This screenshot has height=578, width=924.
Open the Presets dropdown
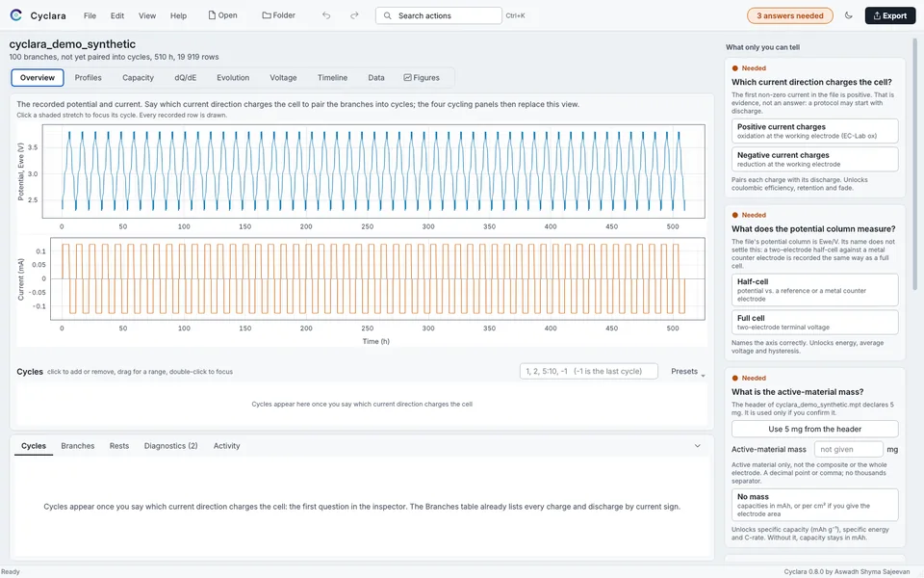[x=687, y=372]
